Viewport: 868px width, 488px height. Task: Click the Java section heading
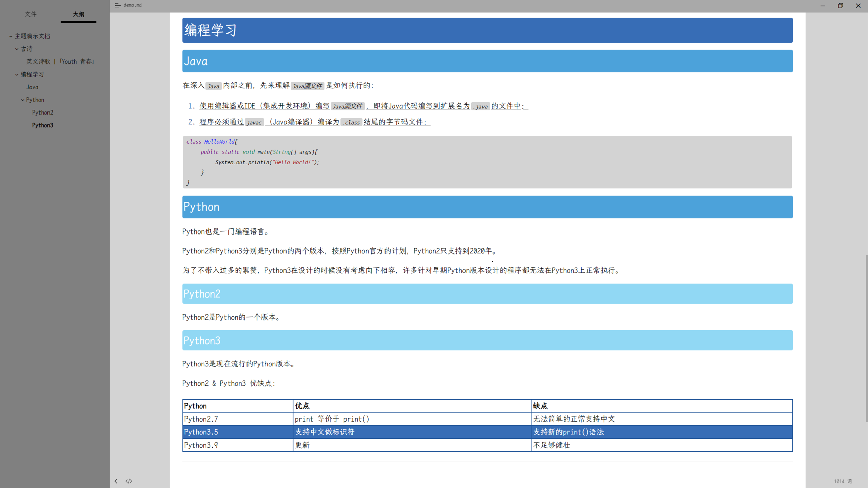[x=488, y=61]
